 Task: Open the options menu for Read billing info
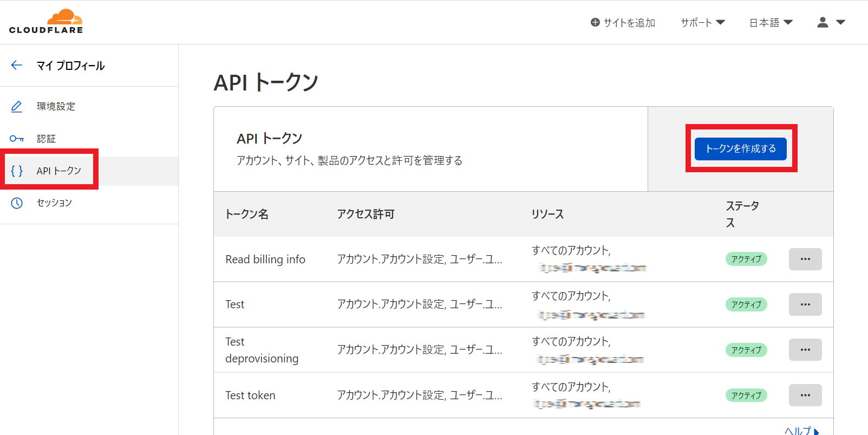(805, 259)
